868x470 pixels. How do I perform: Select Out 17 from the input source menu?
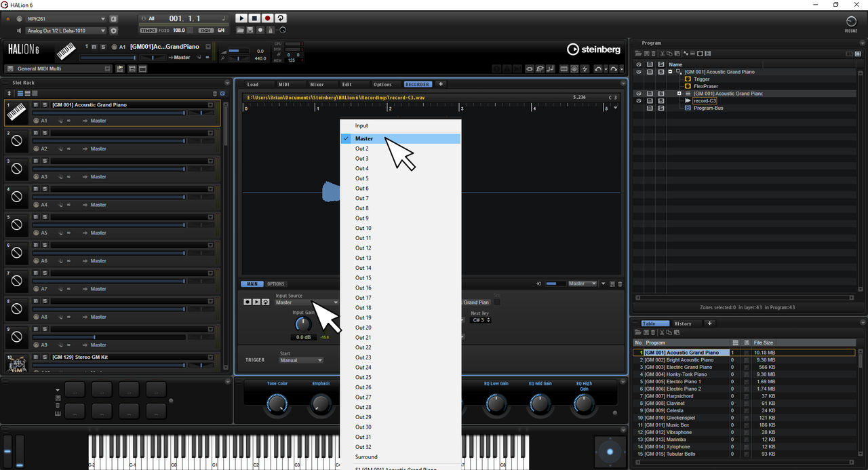pyautogui.click(x=401, y=298)
